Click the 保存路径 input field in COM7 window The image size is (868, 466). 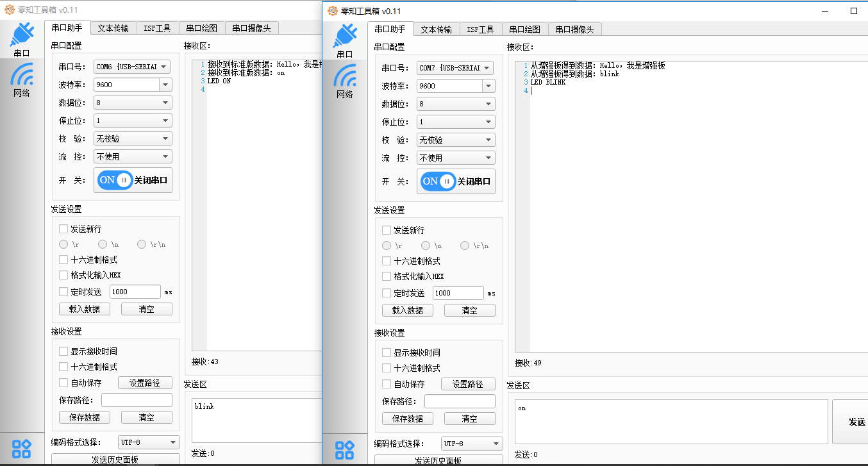tap(460, 401)
